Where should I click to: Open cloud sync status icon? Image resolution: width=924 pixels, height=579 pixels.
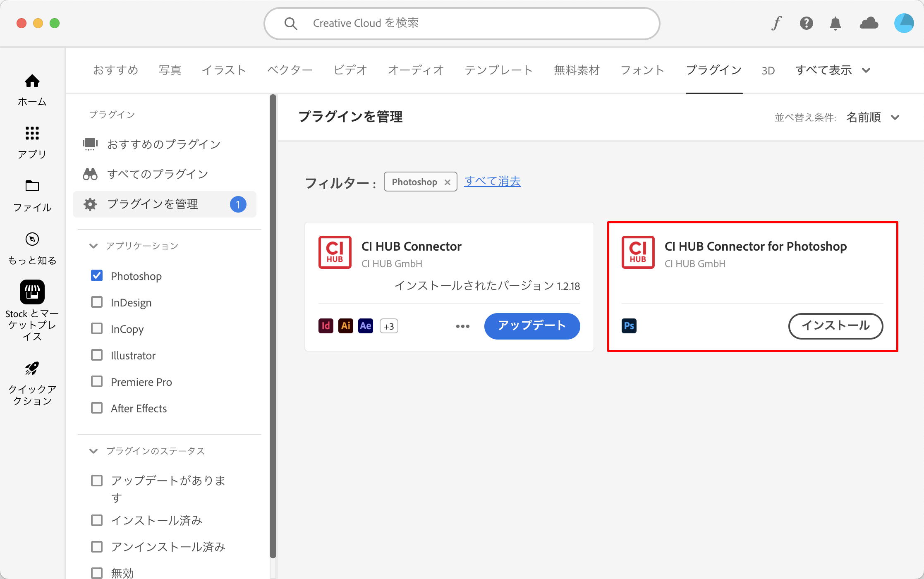[x=869, y=23]
